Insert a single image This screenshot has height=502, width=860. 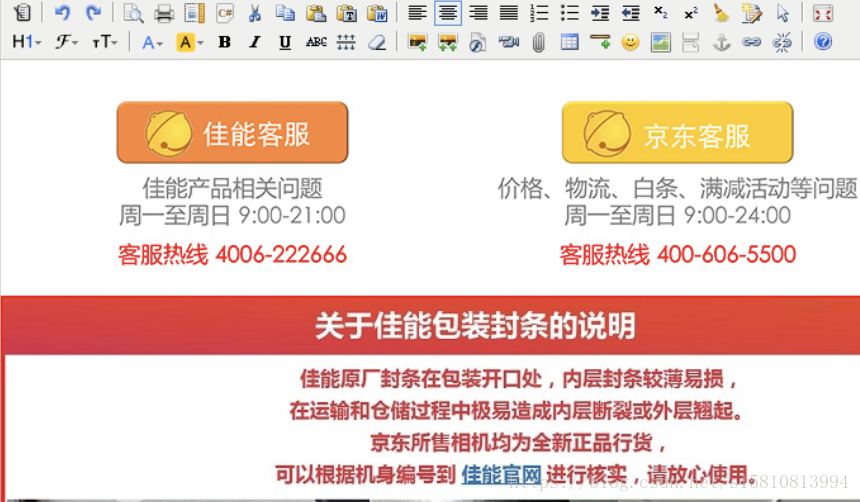point(417,42)
